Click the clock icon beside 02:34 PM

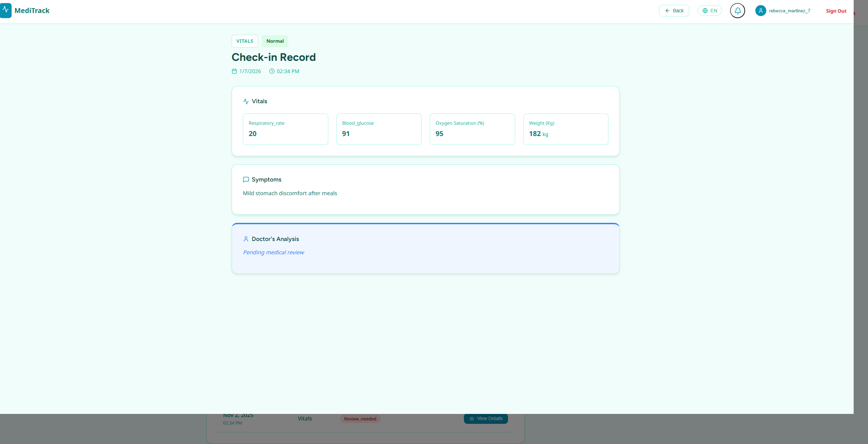click(x=272, y=71)
